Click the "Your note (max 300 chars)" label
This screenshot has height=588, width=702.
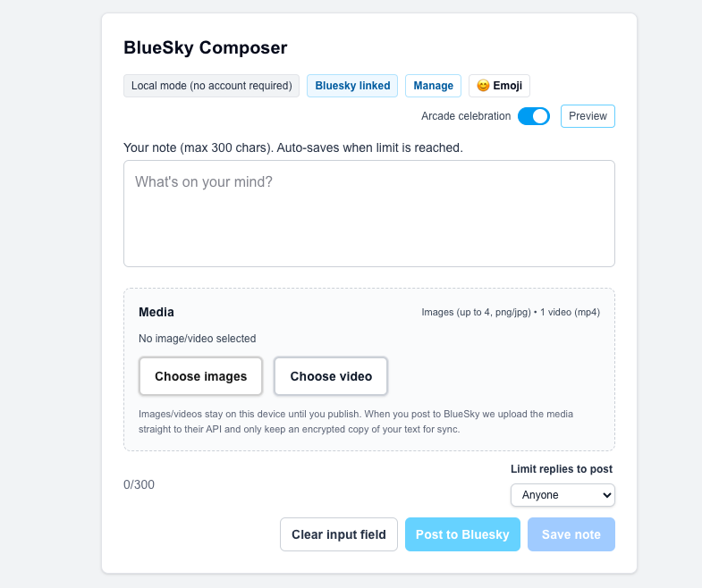(x=293, y=147)
